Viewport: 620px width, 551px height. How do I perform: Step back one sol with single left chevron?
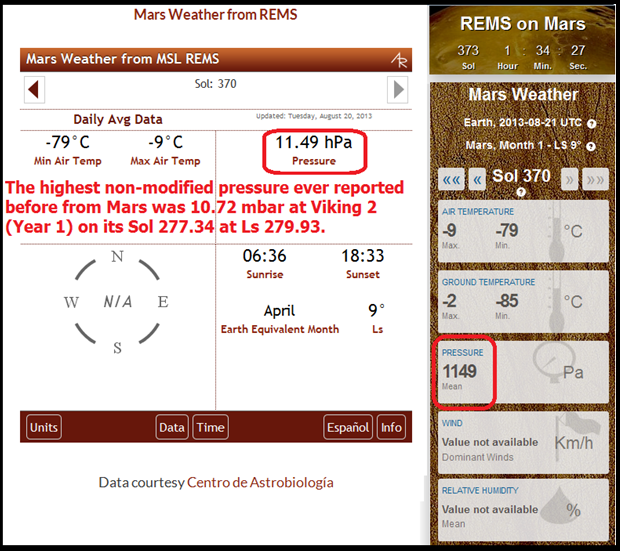[x=477, y=180]
